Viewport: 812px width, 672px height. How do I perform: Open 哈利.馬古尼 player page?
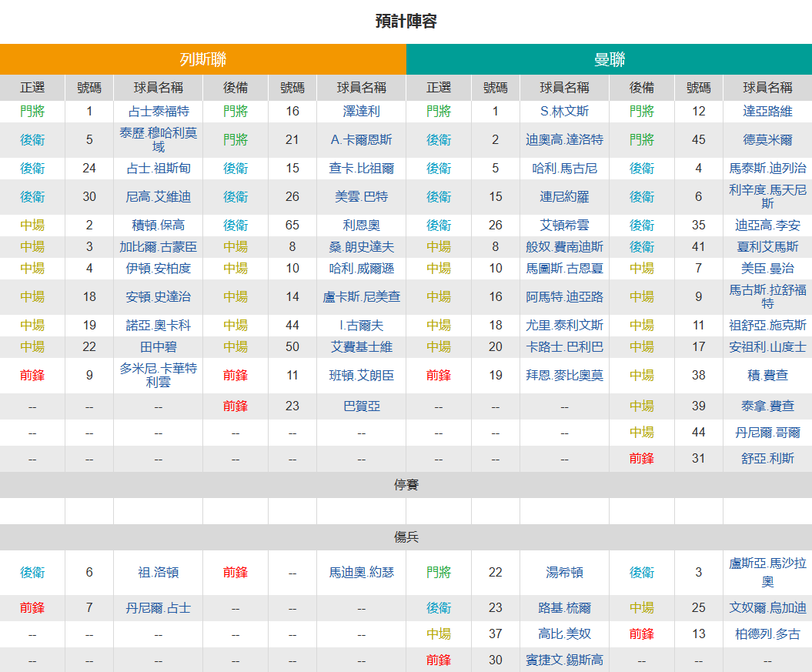[x=564, y=169]
